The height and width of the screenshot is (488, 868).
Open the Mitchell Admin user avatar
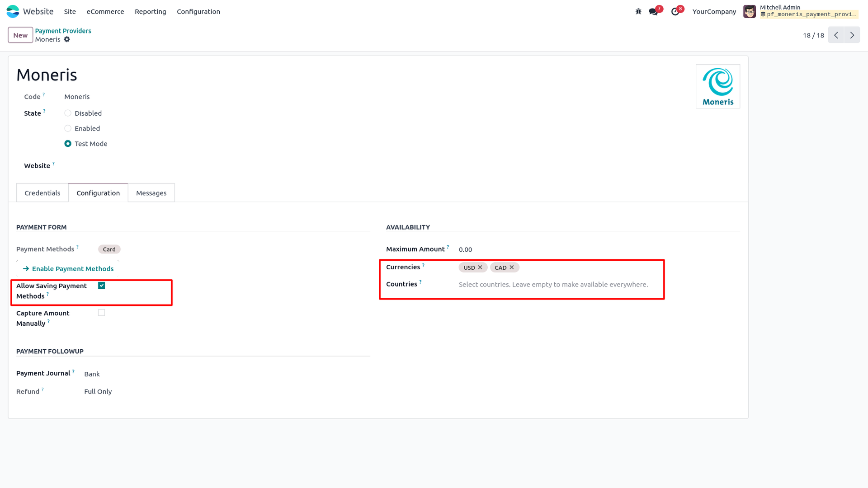click(x=750, y=11)
